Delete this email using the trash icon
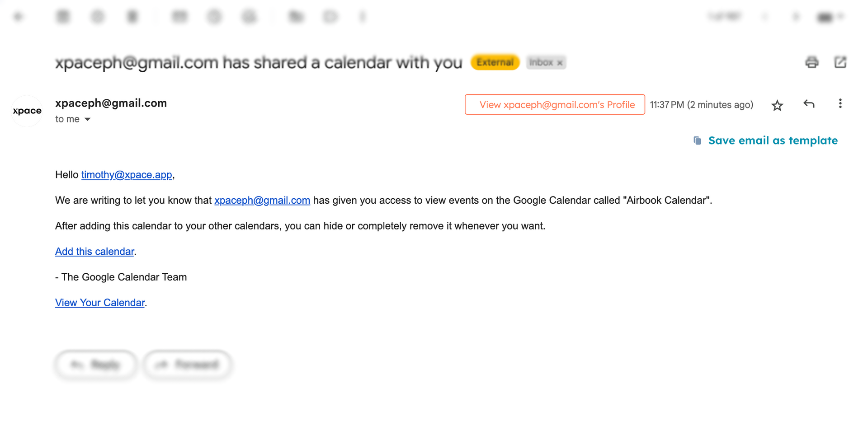 (132, 17)
